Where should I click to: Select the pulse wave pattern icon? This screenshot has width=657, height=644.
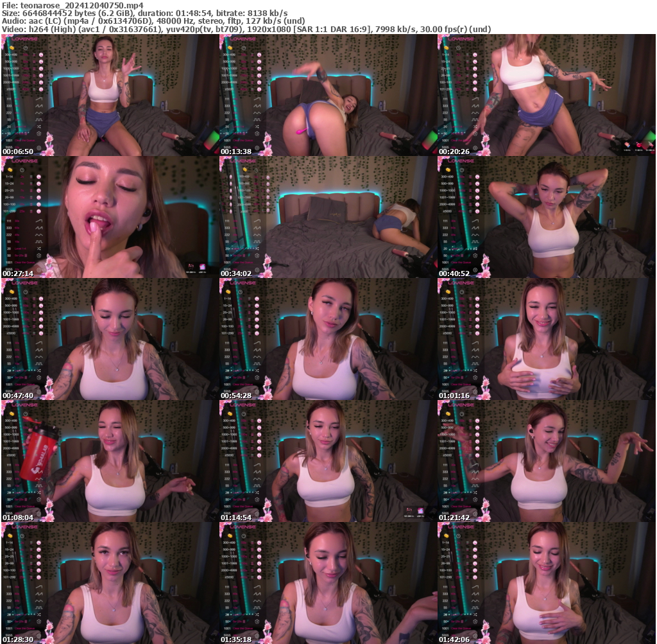pos(38,106)
